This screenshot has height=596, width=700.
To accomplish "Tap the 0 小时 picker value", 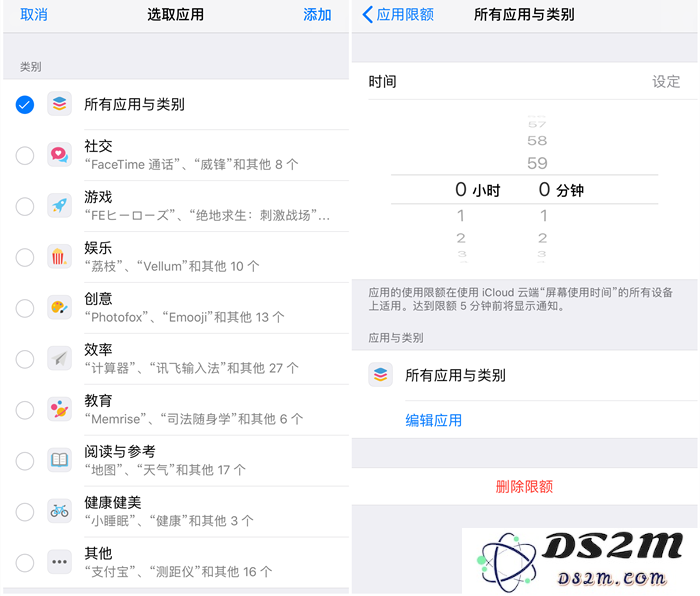I will [x=477, y=190].
